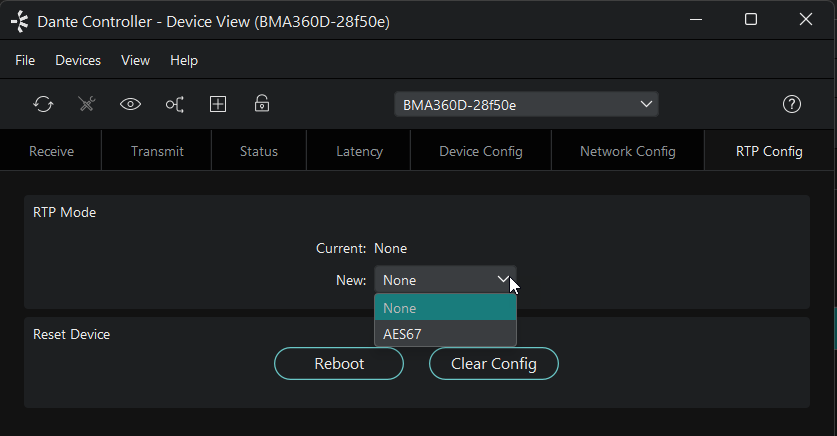The width and height of the screenshot is (837, 436).
Task: Click the Dante Controller logo in title bar
Action: coord(20,21)
